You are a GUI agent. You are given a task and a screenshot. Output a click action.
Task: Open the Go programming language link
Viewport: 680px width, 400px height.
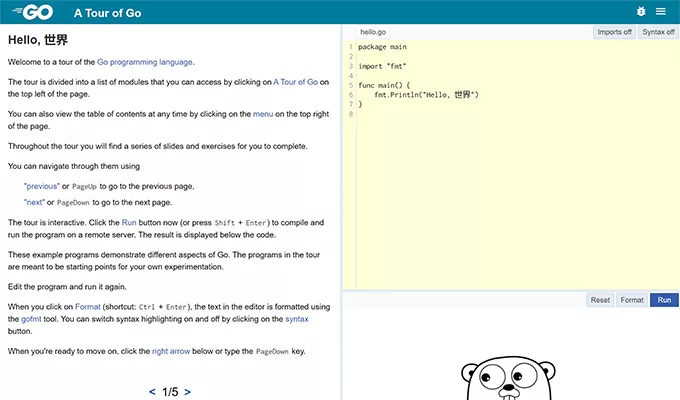[x=145, y=62]
